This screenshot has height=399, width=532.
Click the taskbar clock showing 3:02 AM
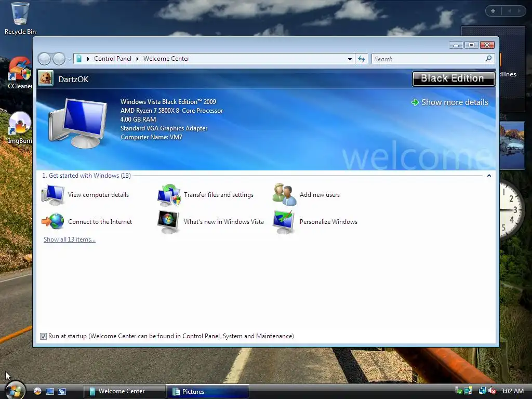click(512, 391)
